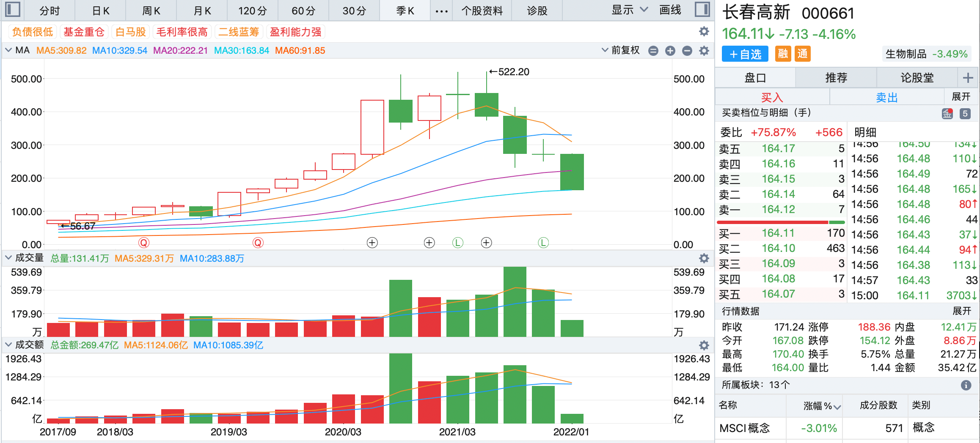Click the 成分股数 column header
The width and height of the screenshot is (980, 443).
tap(878, 405)
